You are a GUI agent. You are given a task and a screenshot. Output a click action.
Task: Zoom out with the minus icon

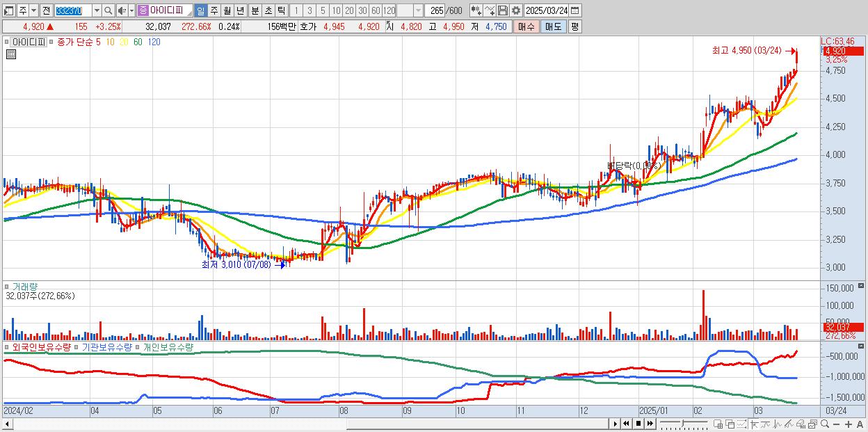(x=837, y=424)
